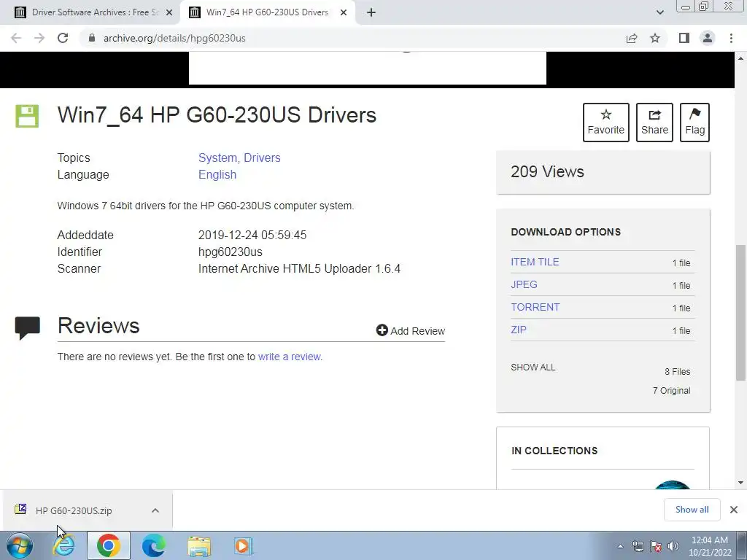This screenshot has height=560, width=747.
Task: Close the Driver Software Archives tab
Action: [x=169, y=12]
